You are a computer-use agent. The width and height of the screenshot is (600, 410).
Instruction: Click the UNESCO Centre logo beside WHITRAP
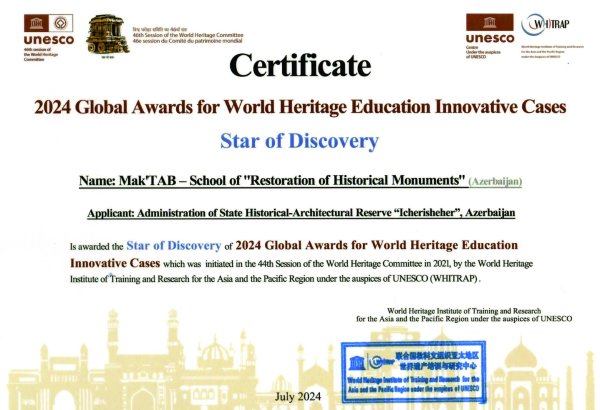click(489, 36)
